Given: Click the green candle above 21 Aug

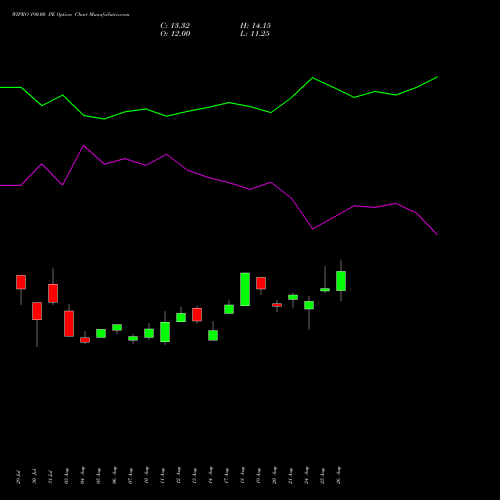Looking at the screenshot, I should coord(293,297).
